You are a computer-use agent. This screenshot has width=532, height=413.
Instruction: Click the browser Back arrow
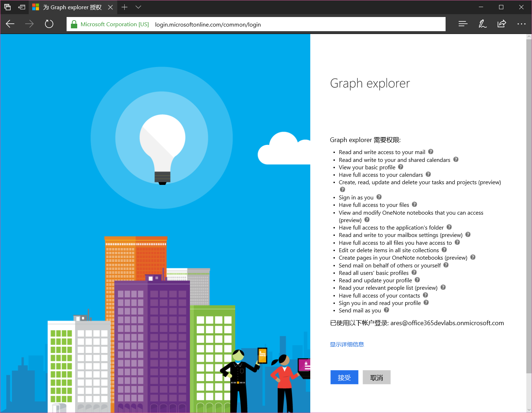pyautogui.click(x=10, y=24)
